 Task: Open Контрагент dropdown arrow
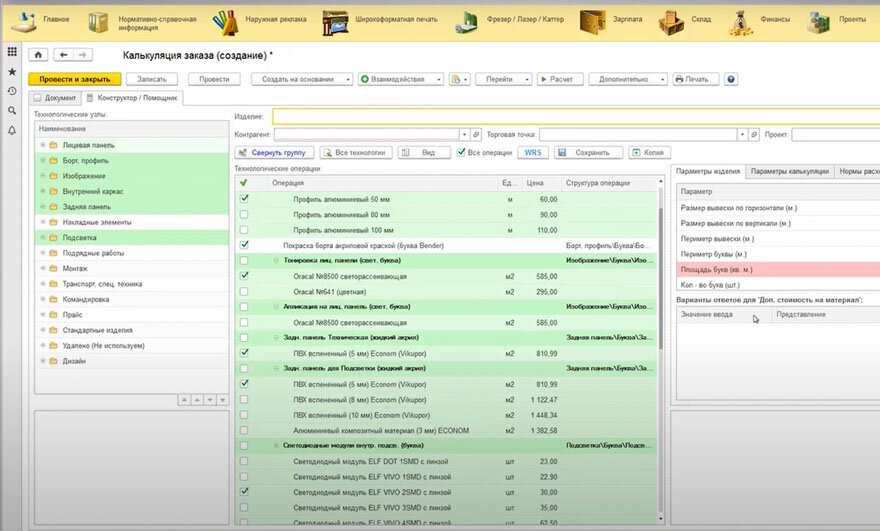click(464, 135)
